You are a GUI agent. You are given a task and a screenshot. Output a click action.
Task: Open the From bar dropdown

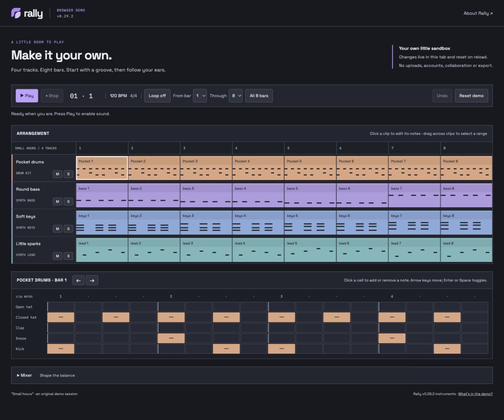pyautogui.click(x=200, y=96)
